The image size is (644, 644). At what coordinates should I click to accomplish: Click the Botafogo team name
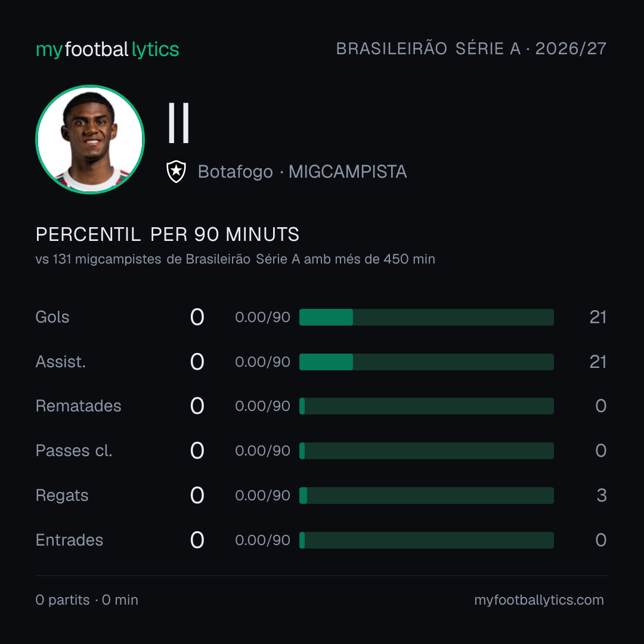(x=236, y=172)
